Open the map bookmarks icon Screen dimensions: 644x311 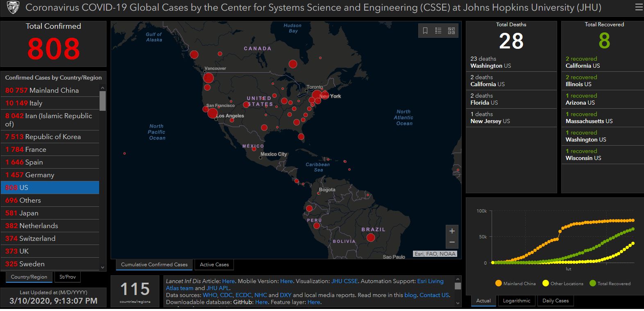tap(425, 31)
